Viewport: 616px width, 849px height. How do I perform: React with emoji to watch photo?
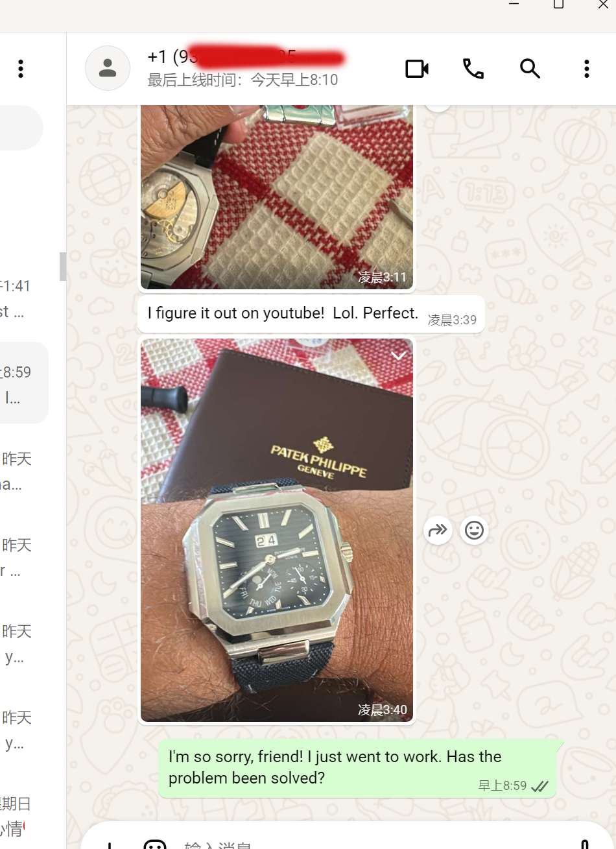(474, 531)
